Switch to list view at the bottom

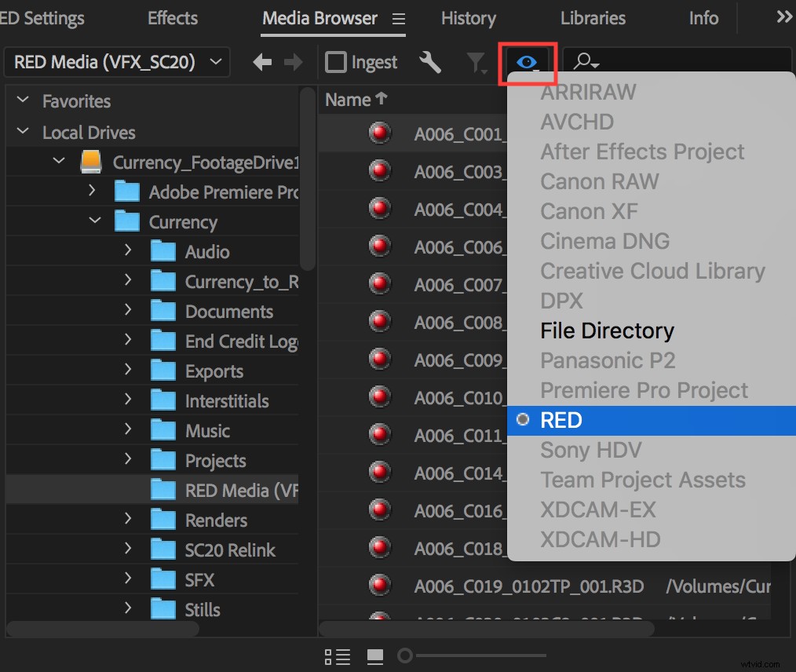coord(337,656)
